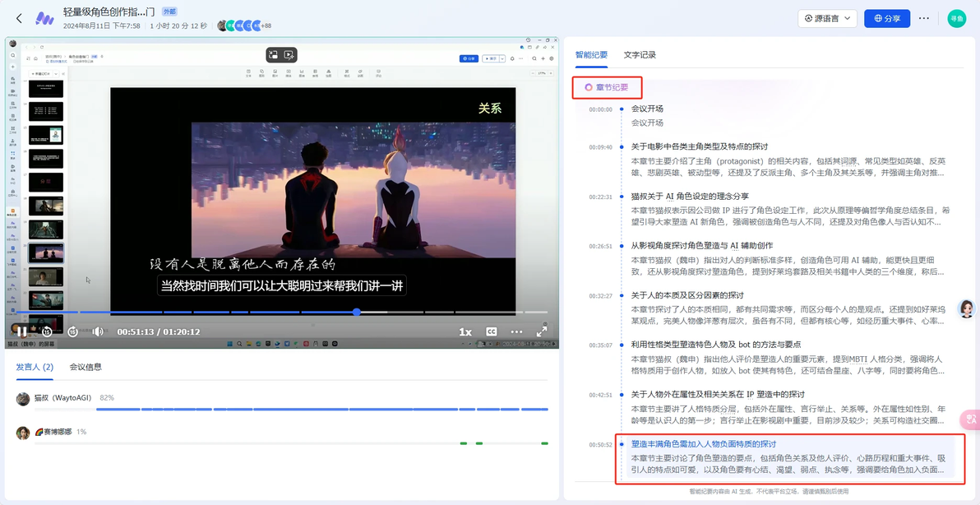The width and height of the screenshot is (980, 505).
Task: Switch to the 智能纪要 tab
Action: coord(591,54)
